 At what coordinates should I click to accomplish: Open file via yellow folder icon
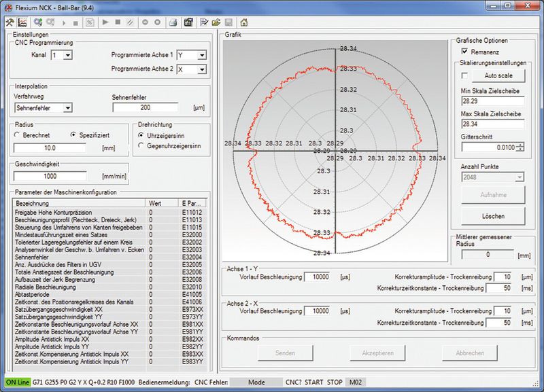point(216,22)
